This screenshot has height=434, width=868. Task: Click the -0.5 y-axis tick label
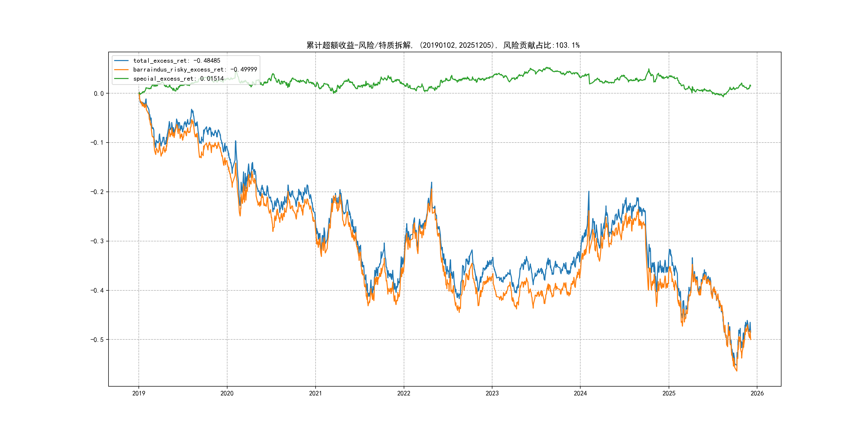pos(97,340)
